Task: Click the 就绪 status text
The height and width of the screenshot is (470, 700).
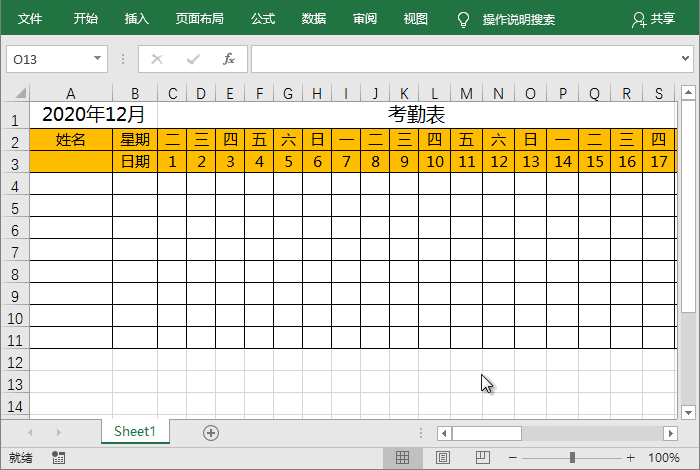Action: tap(21, 458)
